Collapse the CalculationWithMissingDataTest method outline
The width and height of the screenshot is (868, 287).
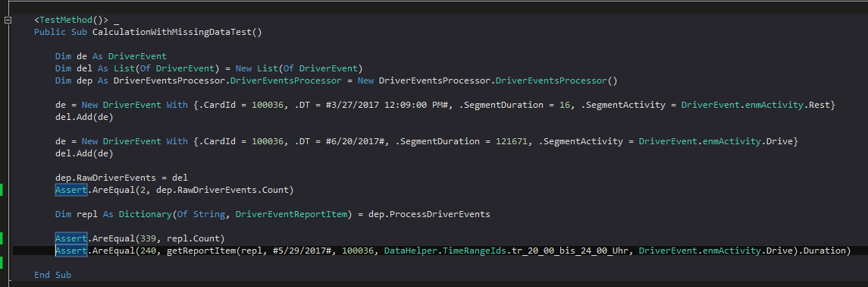(x=8, y=20)
